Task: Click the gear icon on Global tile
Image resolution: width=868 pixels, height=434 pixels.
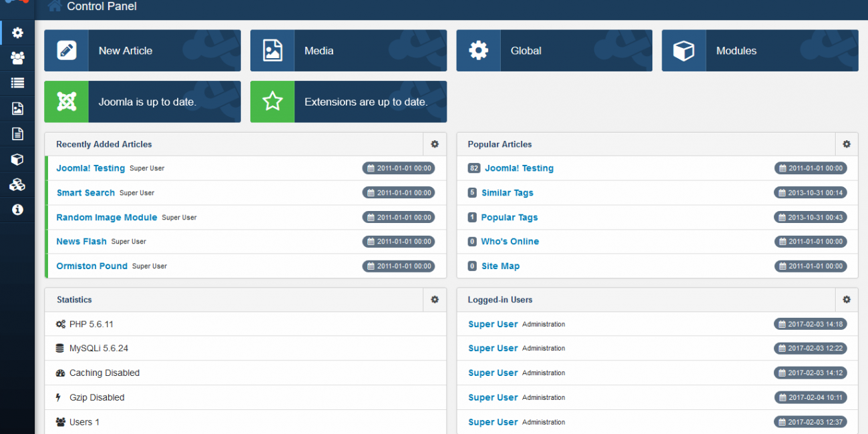Action: point(479,51)
